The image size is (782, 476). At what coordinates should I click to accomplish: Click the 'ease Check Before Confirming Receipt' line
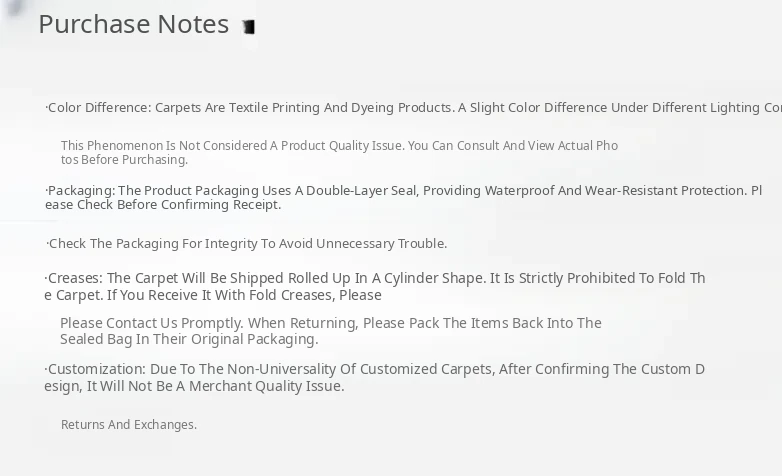tap(164, 205)
